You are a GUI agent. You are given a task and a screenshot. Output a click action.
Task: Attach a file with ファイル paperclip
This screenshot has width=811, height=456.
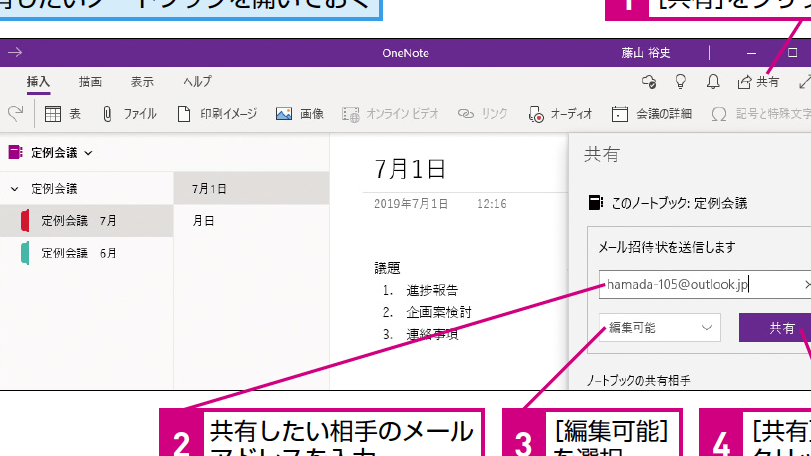(129, 114)
